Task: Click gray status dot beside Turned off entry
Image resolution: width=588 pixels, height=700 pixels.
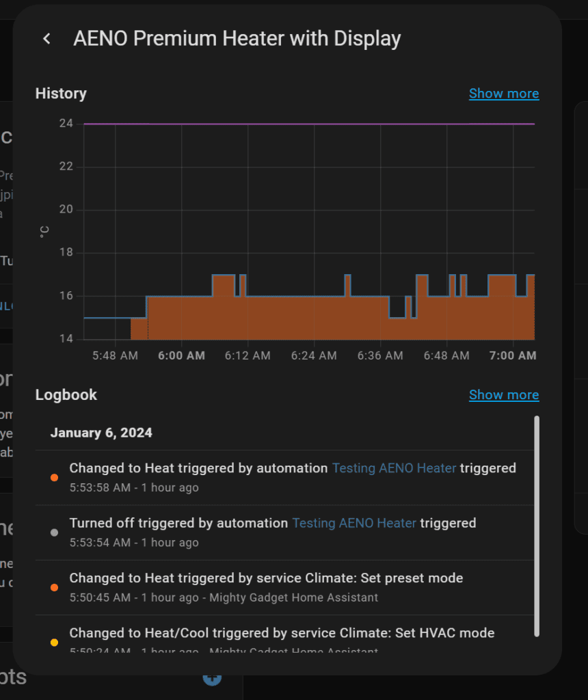Action: click(55, 533)
